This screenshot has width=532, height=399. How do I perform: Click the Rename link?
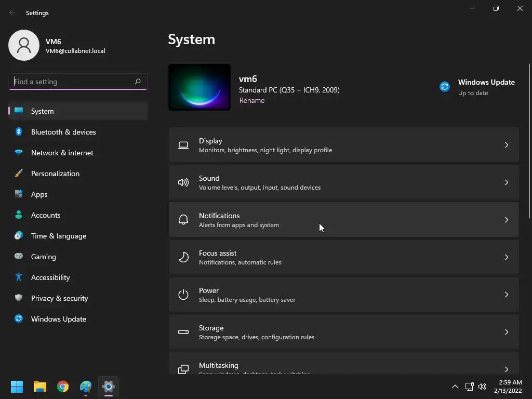252,100
